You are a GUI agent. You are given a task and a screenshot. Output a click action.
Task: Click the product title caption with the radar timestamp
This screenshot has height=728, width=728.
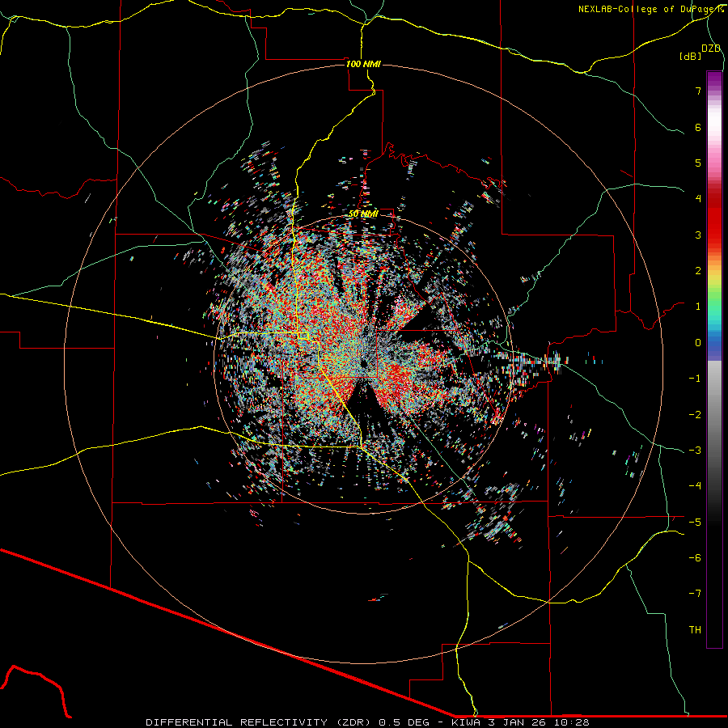point(367,722)
